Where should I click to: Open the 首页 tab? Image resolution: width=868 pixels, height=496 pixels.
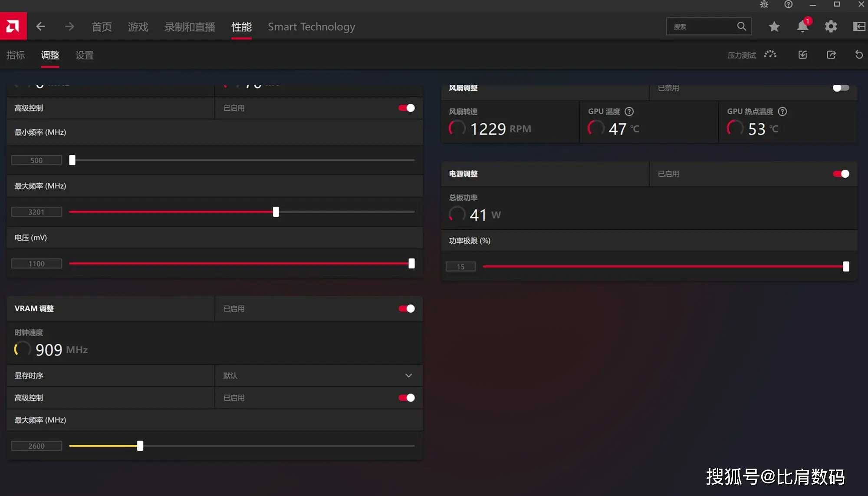pos(102,27)
